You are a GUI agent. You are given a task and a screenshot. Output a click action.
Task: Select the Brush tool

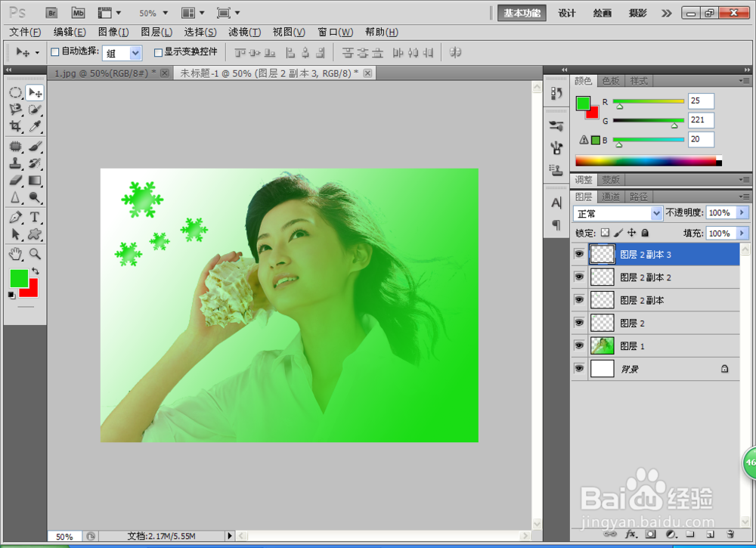coord(35,146)
